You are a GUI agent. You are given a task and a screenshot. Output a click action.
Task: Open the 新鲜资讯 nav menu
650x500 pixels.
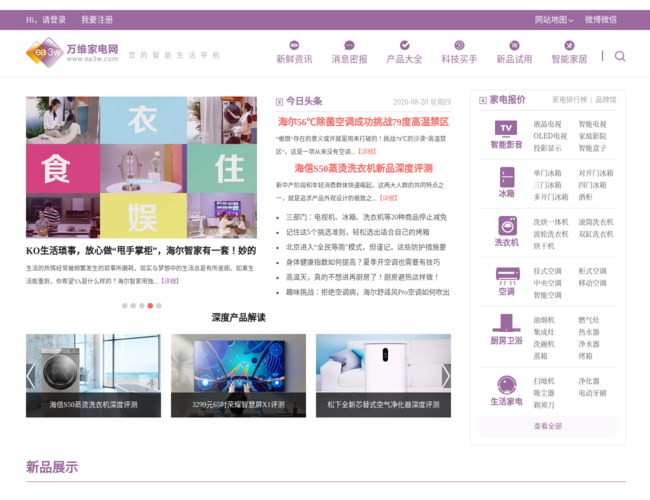pos(294,59)
